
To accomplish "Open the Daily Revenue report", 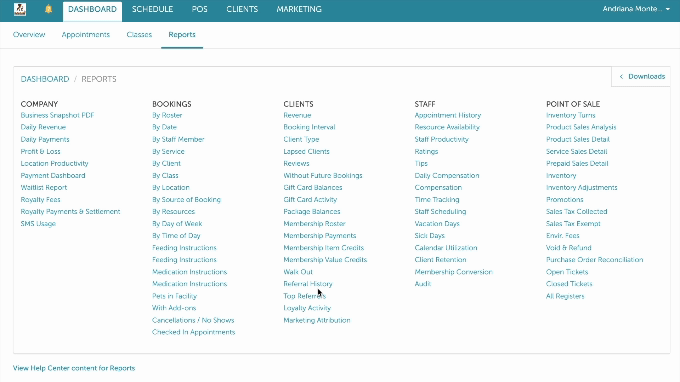I will 43,127.
